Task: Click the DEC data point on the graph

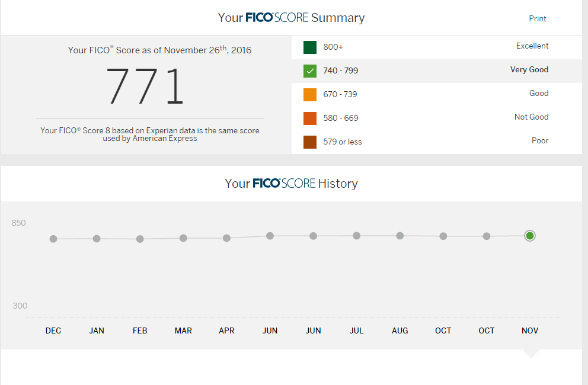Action: (53, 239)
